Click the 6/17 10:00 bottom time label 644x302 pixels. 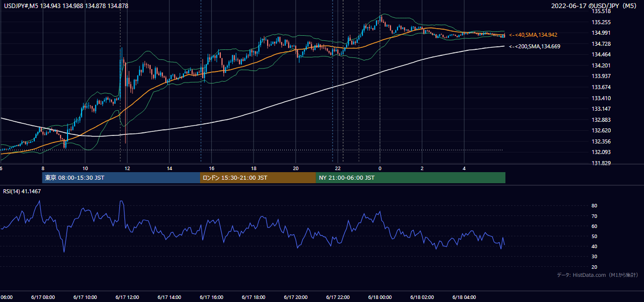point(85,297)
